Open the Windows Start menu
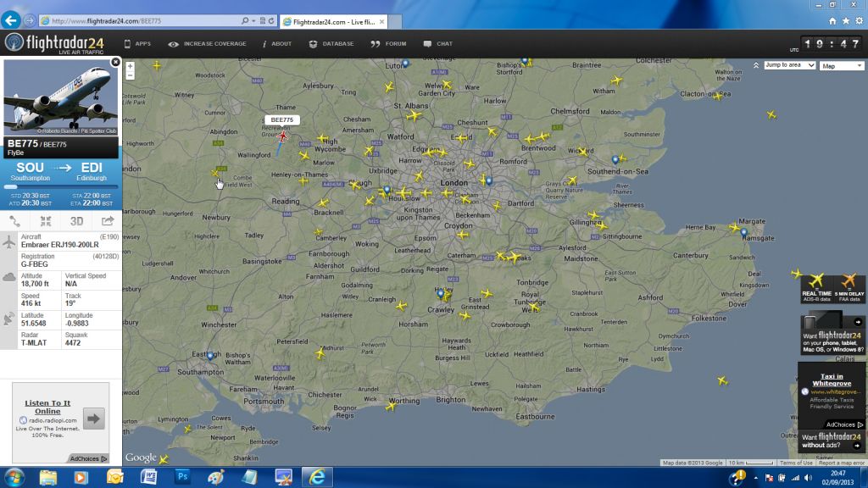868x488 pixels. [x=14, y=477]
